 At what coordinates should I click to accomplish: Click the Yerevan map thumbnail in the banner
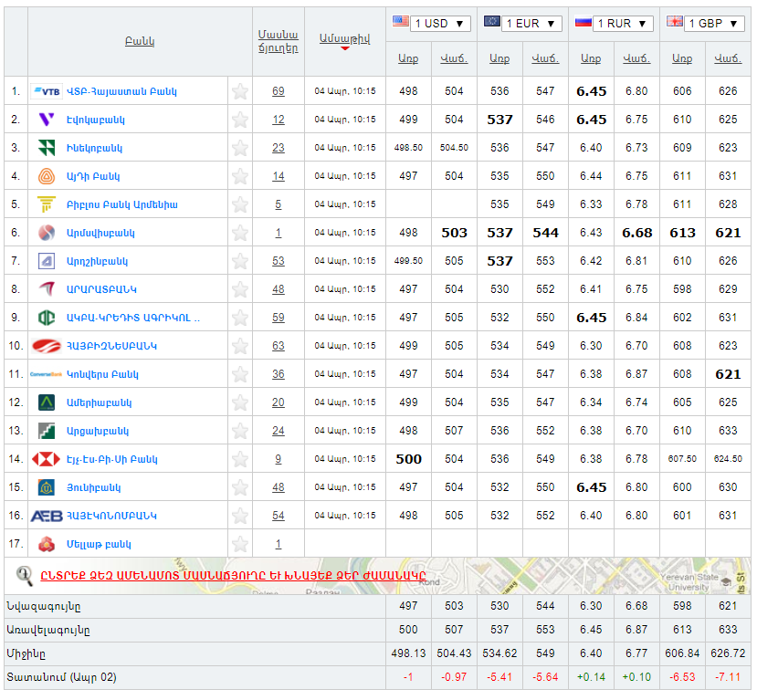pyautogui.click(x=639, y=576)
